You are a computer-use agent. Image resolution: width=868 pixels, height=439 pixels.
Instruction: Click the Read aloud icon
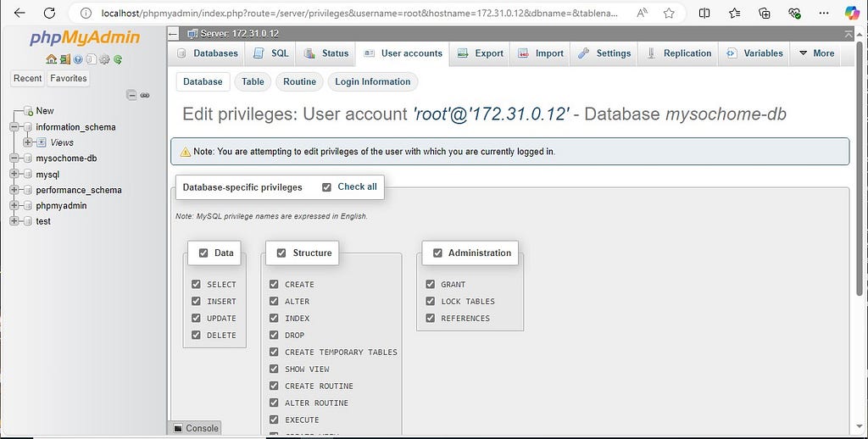point(643,13)
